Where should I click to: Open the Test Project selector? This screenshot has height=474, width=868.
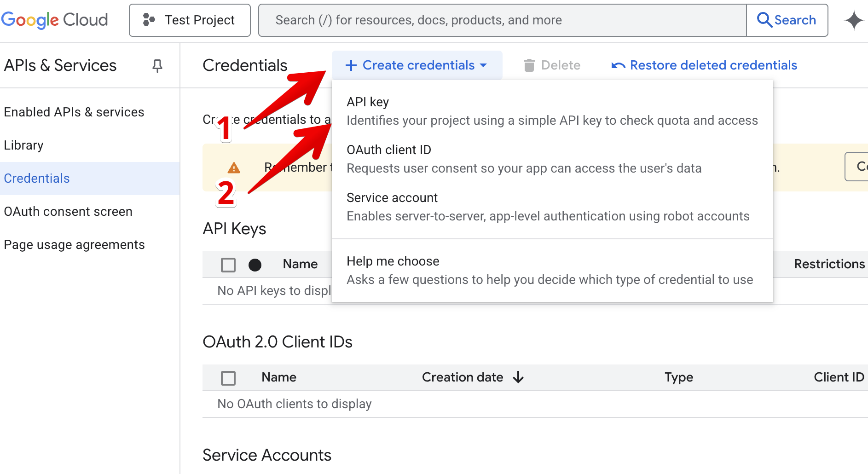click(190, 20)
